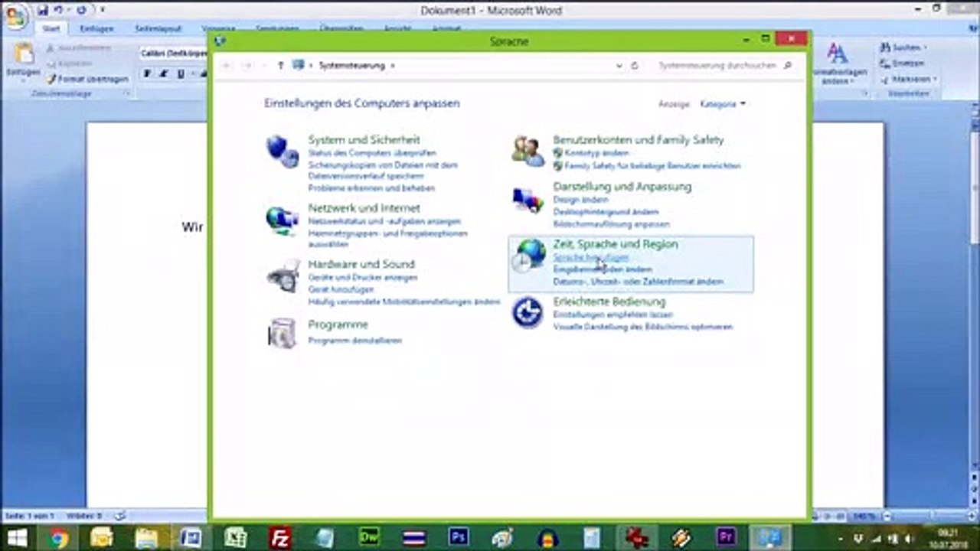The width and height of the screenshot is (980, 551).
Task: Click the Office button in Word
Action: (15, 15)
